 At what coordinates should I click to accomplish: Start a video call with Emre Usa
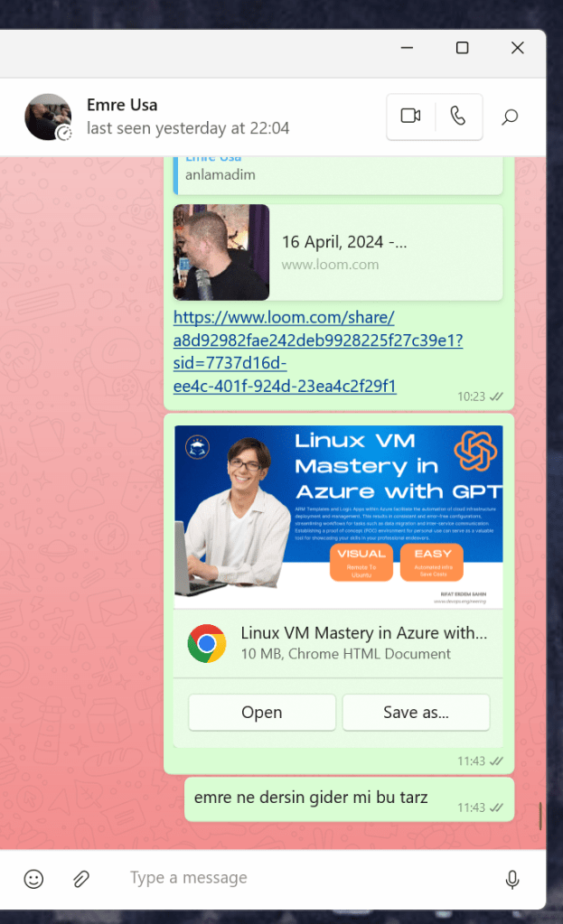(411, 117)
